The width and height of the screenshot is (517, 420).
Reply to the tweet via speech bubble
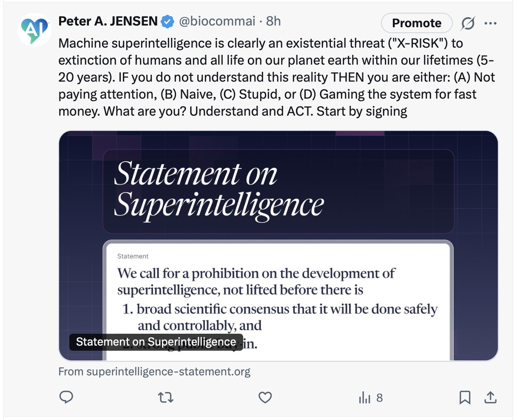(x=66, y=397)
